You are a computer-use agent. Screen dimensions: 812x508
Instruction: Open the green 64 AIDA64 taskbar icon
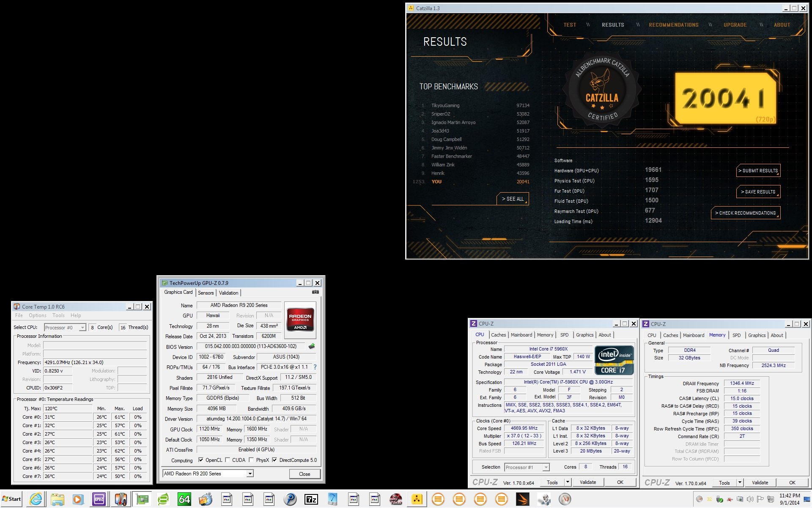pyautogui.click(x=184, y=499)
